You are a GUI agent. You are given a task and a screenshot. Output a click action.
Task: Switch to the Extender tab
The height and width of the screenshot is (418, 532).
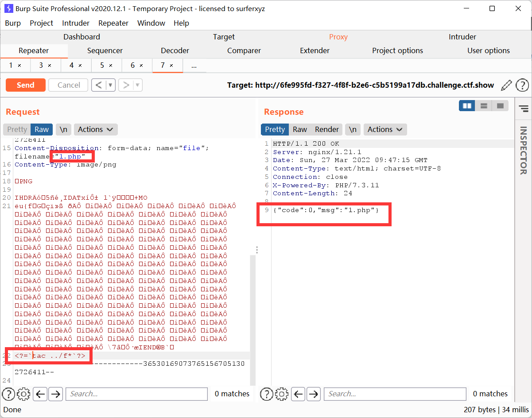[315, 50]
